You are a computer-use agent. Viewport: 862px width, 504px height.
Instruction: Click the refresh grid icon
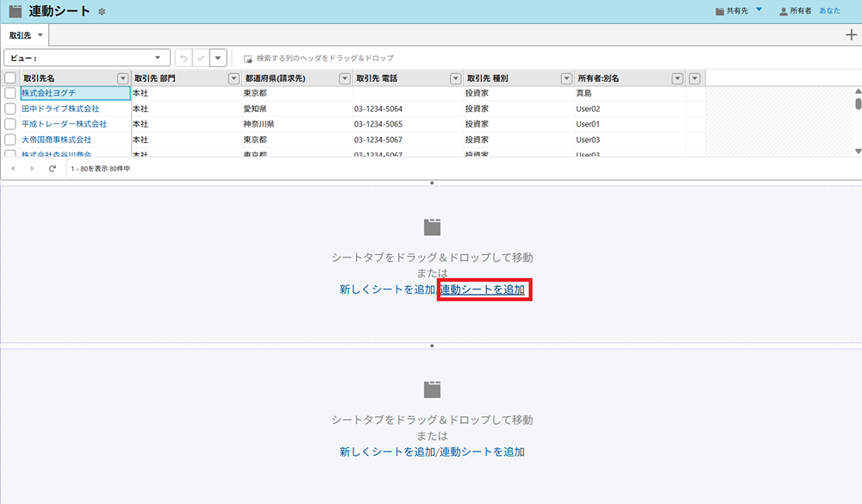(x=53, y=169)
